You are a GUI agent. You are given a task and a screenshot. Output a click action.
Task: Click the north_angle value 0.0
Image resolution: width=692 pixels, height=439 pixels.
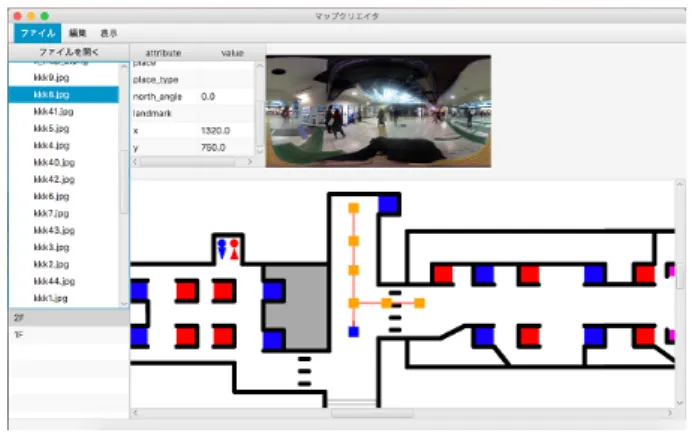point(208,97)
